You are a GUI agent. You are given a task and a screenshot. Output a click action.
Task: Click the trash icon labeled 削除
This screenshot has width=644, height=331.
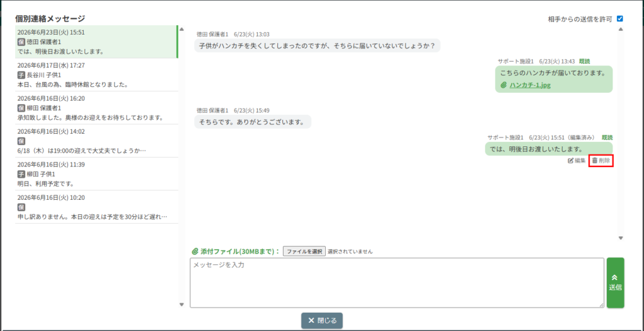pos(594,161)
